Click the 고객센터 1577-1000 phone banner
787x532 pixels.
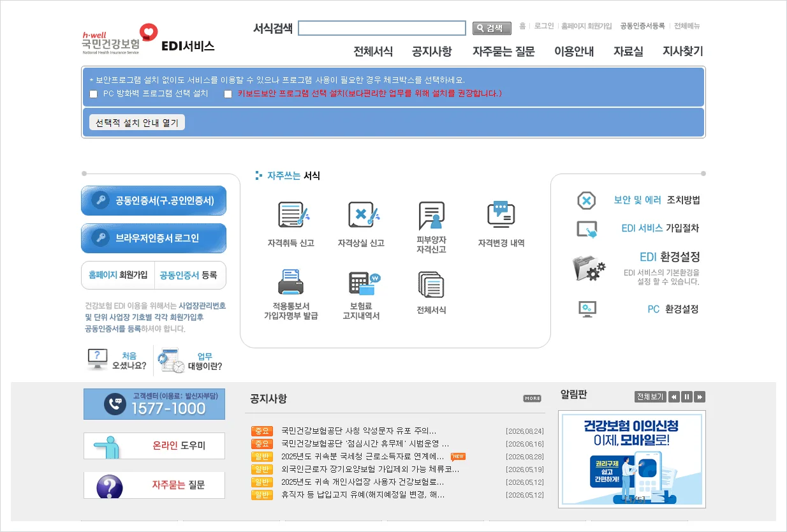click(154, 404)
